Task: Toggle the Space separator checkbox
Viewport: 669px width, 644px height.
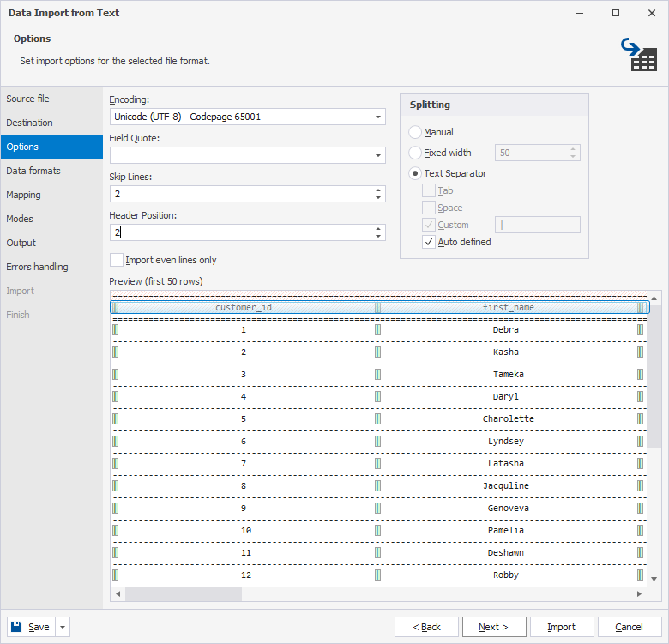Action: (x=429, y=208)
